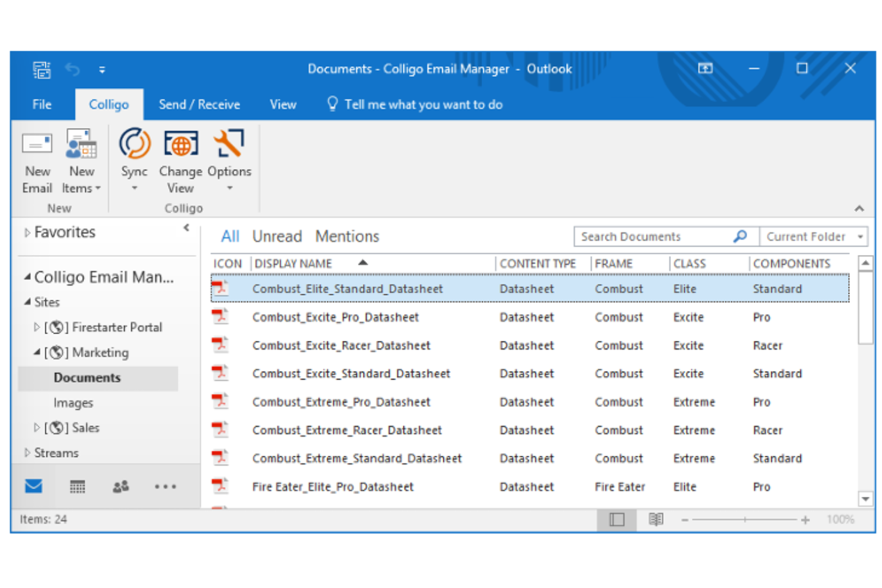The height and width of the screenshot is (588, 882).
Task: Show All documents filter
Action: (230, 237)
